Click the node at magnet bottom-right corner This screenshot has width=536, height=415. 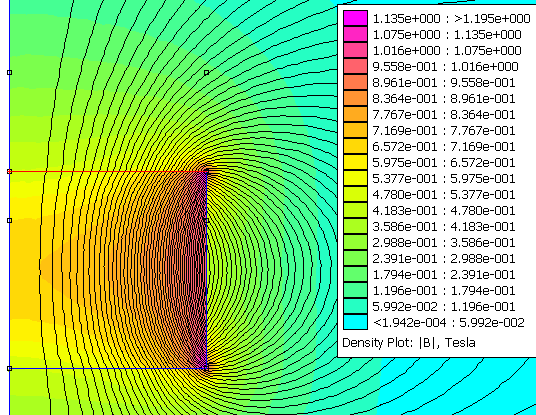tap(206, 368)
